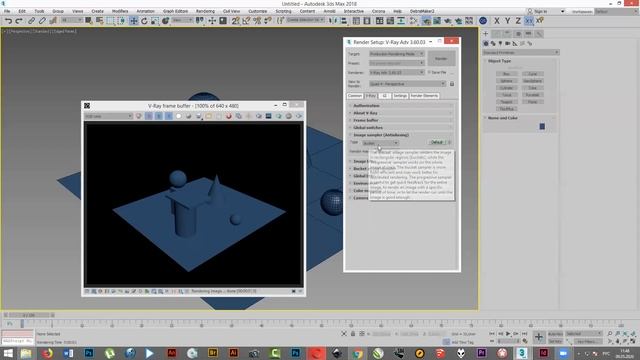
Task: Open the Preset dropdown in Render Setup
Action: click(x=397, y=63)
